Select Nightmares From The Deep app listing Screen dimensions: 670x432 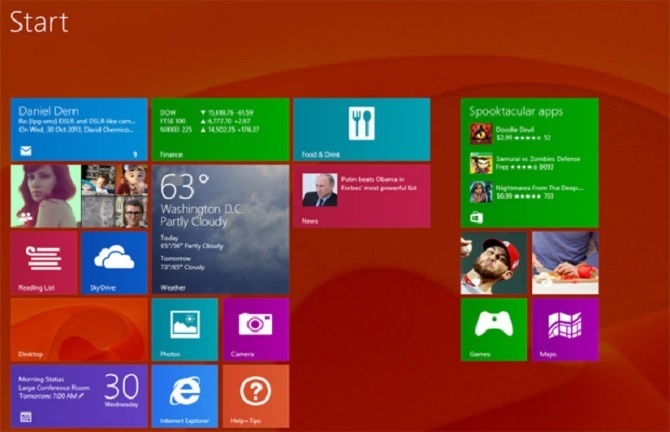coord(529,191)
